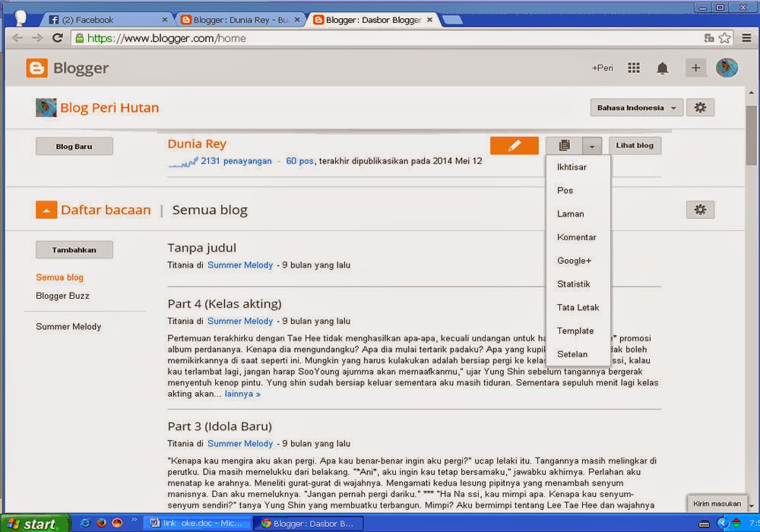The height and width of the screenshot is (532, 760).
Task: Open the Windows start button
Action: pos(34,524)
